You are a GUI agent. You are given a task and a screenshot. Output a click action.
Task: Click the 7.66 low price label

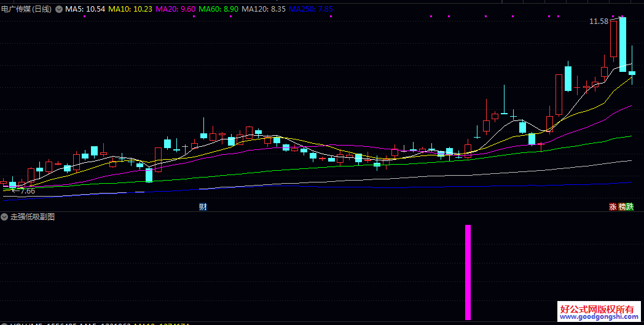(27, 191)
